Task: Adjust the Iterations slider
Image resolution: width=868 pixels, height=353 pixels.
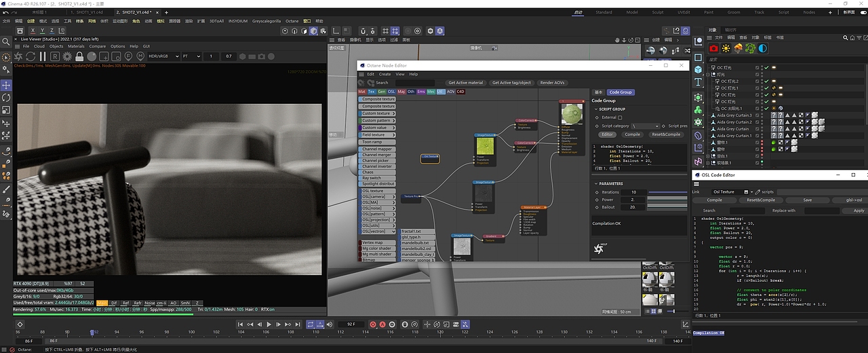Action: [x=667, y=192]
